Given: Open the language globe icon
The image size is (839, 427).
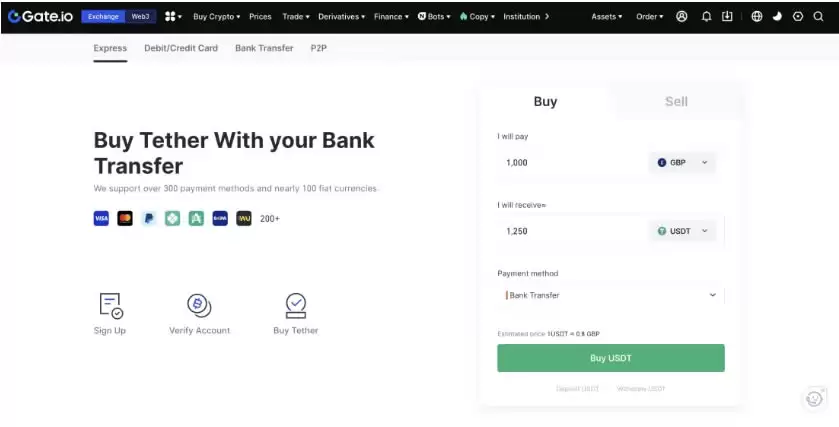Looking at the screenshot, I should tap(756, 16).
